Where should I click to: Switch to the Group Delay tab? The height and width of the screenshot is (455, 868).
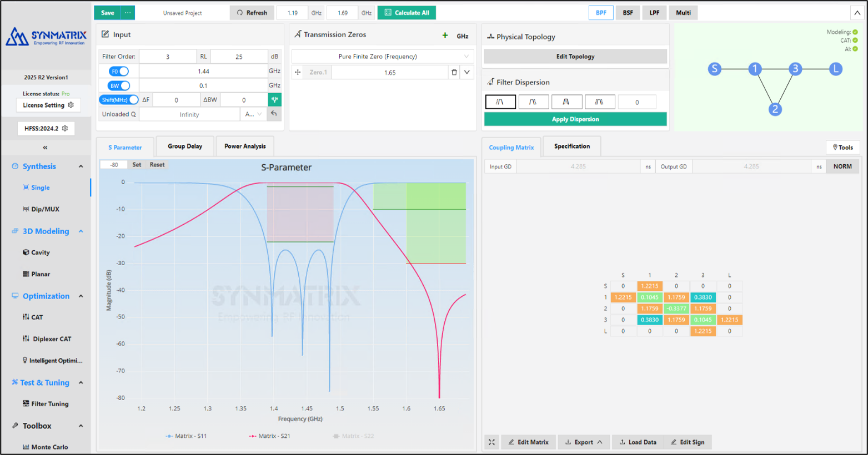[185, 146]
